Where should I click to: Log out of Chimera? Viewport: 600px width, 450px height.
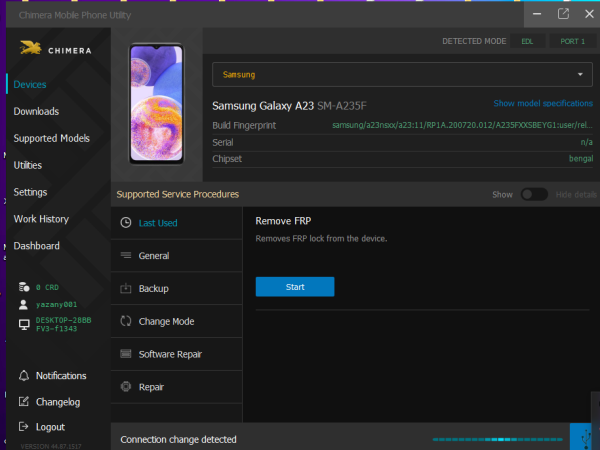tap(50, 427)
